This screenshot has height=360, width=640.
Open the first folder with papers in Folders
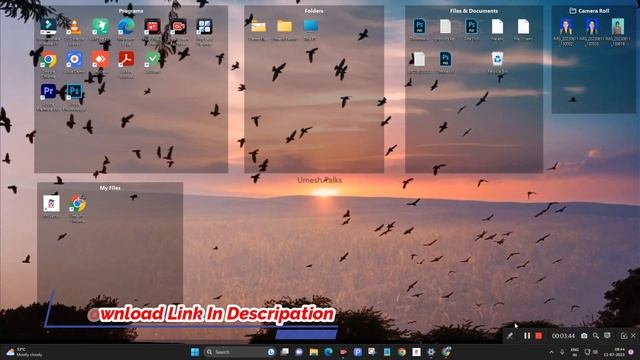[x=258, y=27]
